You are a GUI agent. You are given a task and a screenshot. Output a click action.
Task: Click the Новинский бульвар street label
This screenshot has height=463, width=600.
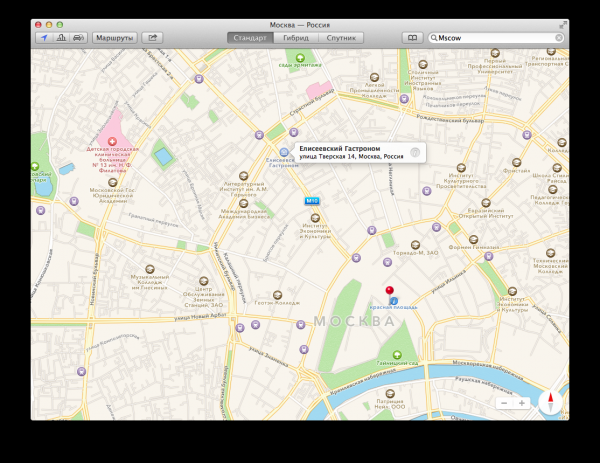click(x=93, y=279)
